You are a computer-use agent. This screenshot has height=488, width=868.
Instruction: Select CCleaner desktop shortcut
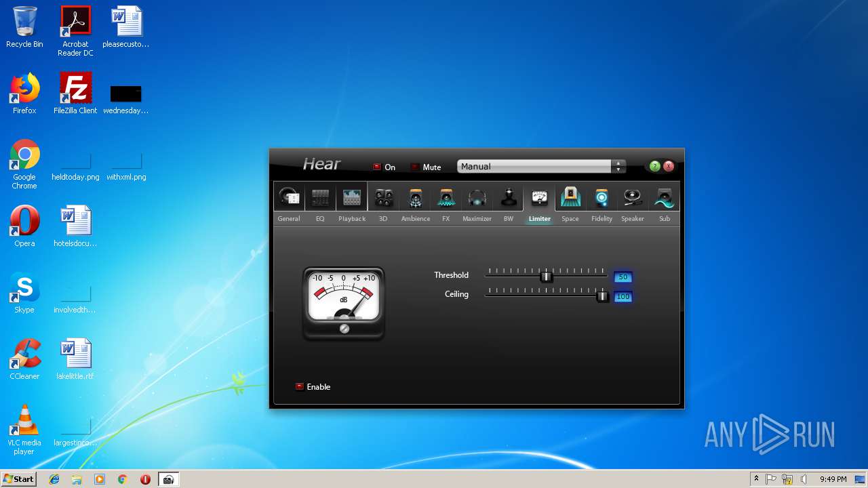[24, 359]
